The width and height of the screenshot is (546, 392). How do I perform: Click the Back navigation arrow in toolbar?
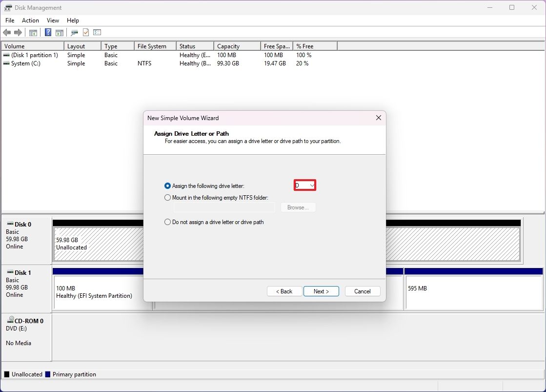7,32
